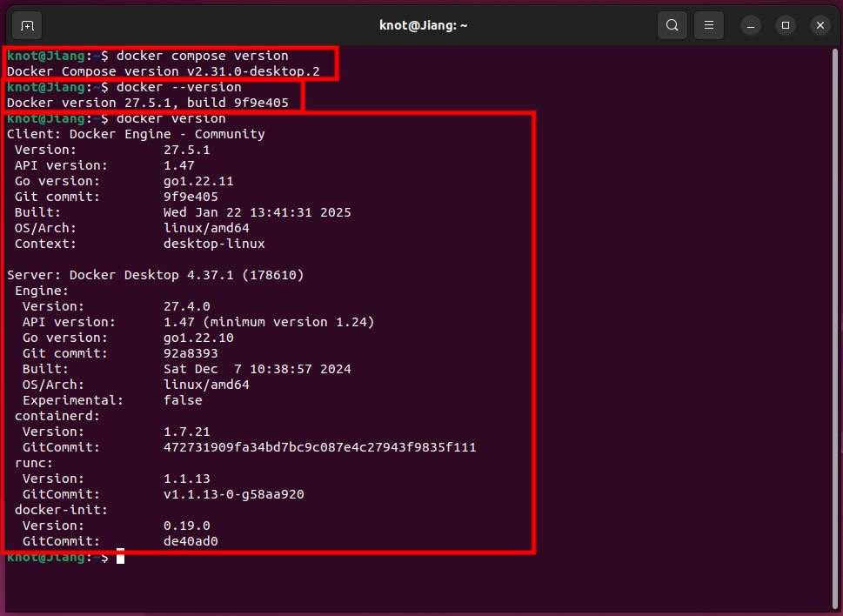The width and height of the screenshot is (843, 616).
Task: Select the new-tab icon at top left
Action: [x=25, y=25]
